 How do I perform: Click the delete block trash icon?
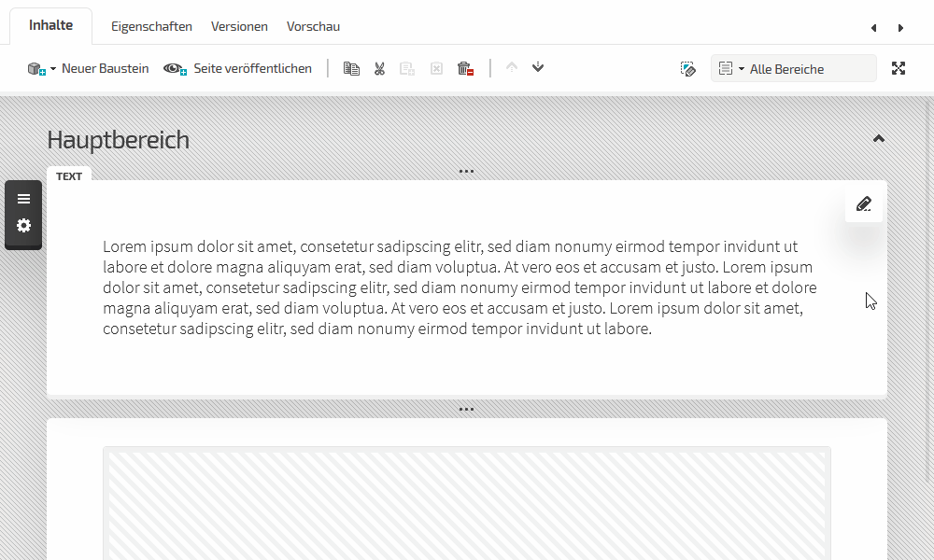click(x=465, y=68)
